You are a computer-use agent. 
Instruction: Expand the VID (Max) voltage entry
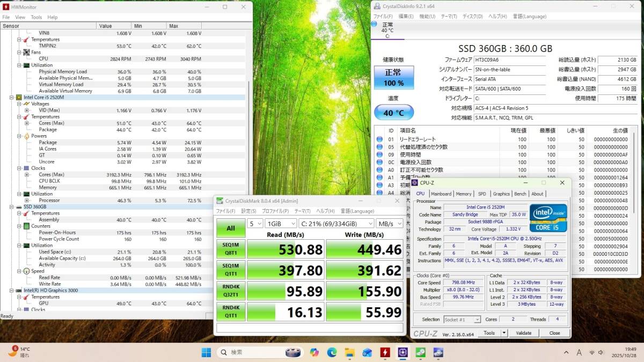pyautogui.click(x=26, y=110)
